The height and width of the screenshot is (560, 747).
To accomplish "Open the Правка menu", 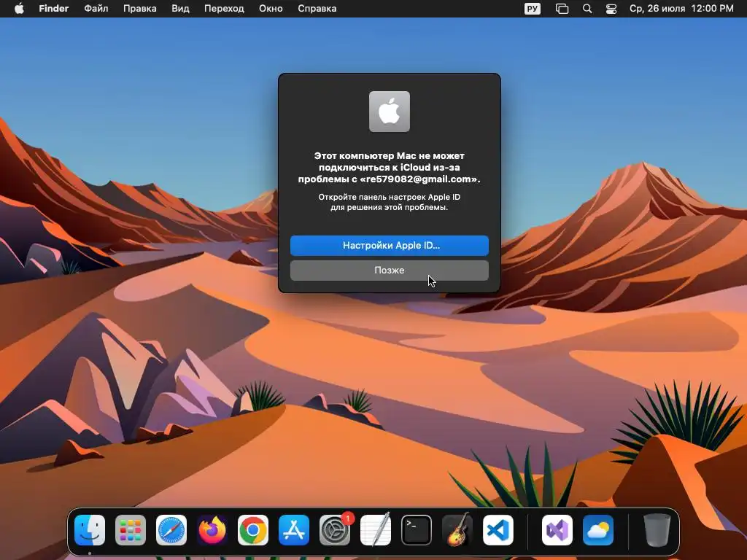I will [139, 9].
